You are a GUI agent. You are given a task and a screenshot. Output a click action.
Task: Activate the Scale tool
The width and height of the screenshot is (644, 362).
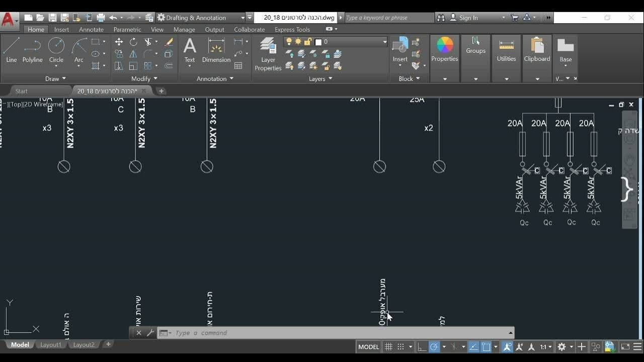pyautogui.click(x=133, y=66)
